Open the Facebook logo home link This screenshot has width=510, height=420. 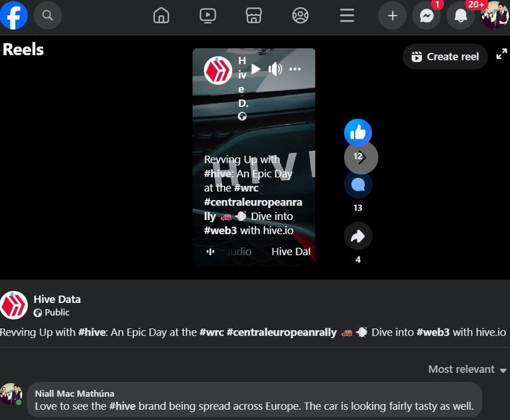14,15
